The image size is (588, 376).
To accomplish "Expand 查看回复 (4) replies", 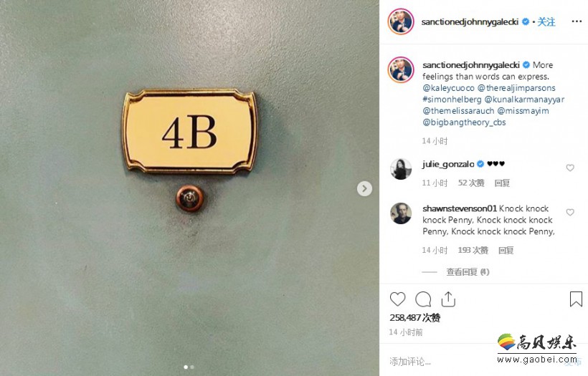I will point(468,272).
